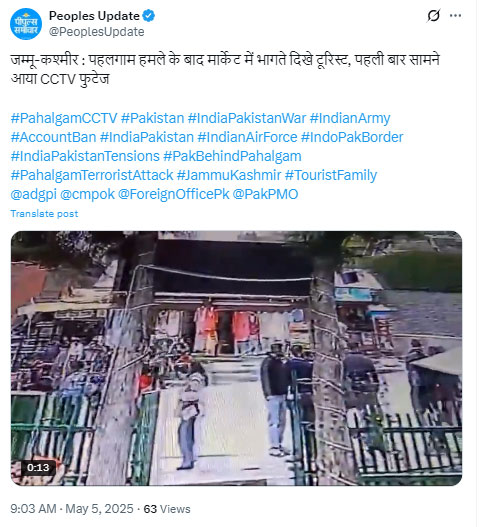Viewport: 481px width, 527px height.
Task: Open the #IndoPakBorder hashtag
Action: 352,137
